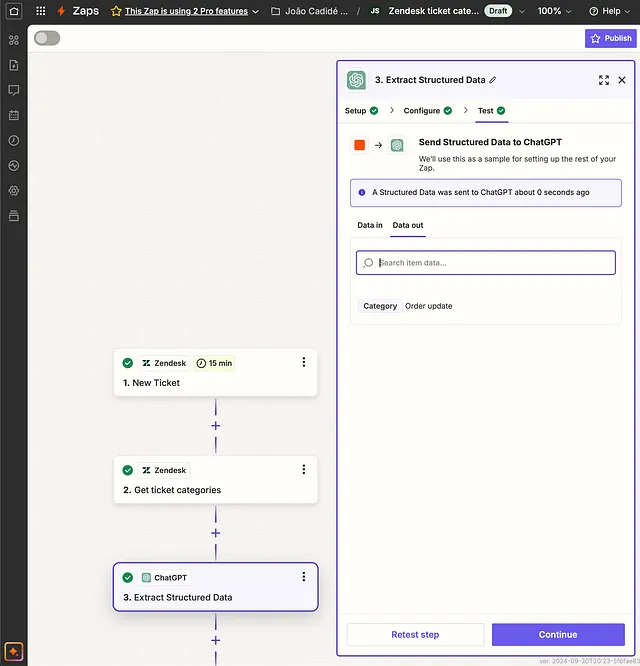Screen dimensions: 640x666
Task: Open the left sidebar calendar icon
Action: (x=14, y=115)
